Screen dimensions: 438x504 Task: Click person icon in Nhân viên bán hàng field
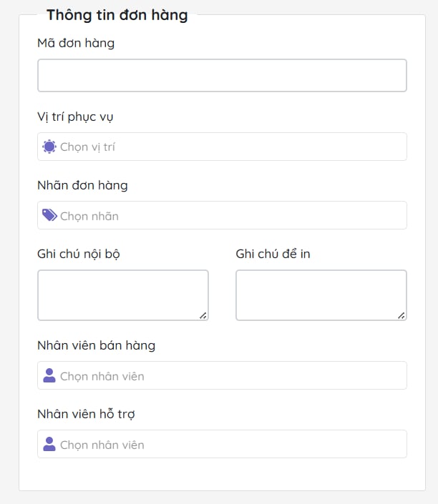49,375
